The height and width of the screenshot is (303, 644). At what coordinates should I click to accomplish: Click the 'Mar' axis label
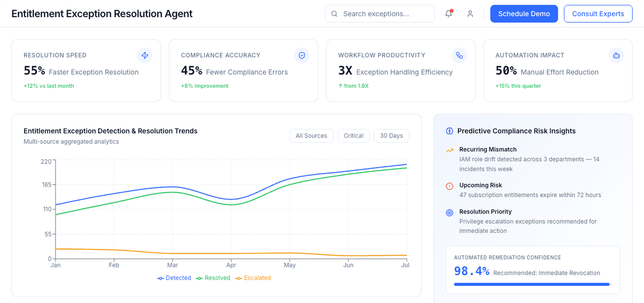[172, 265]
